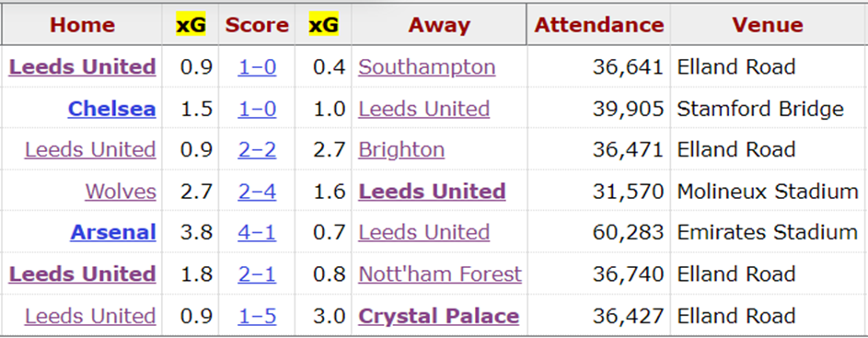Click the Southampton away team link
The image size is (868, 338).
[427, 67]
